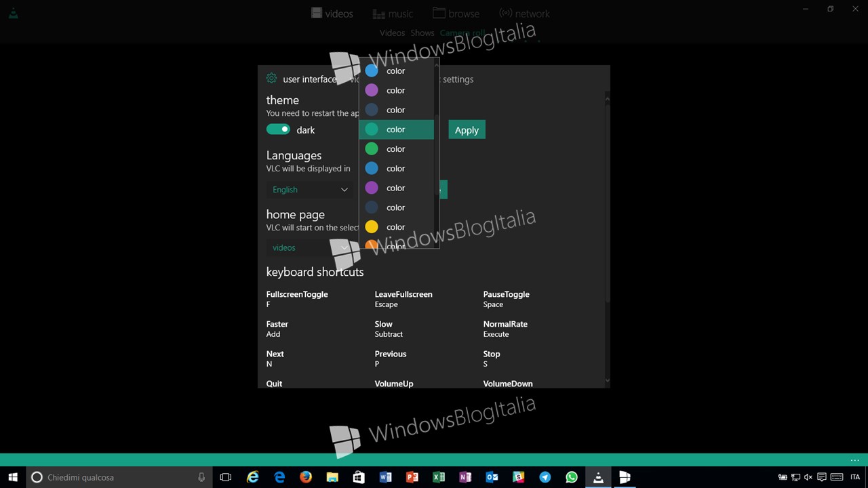Select the VolumeDown shortcut entry

[508, 384]
